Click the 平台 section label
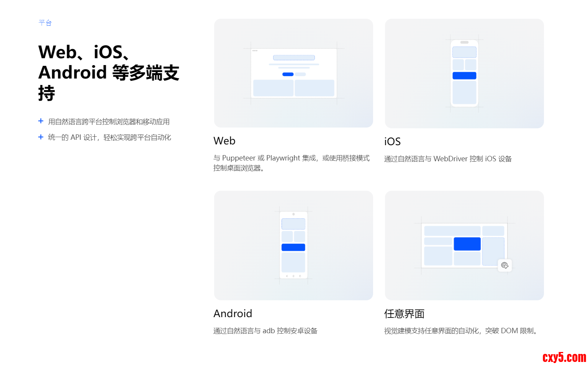The height and width of the screenshot is (365, 588). point(45,23)
